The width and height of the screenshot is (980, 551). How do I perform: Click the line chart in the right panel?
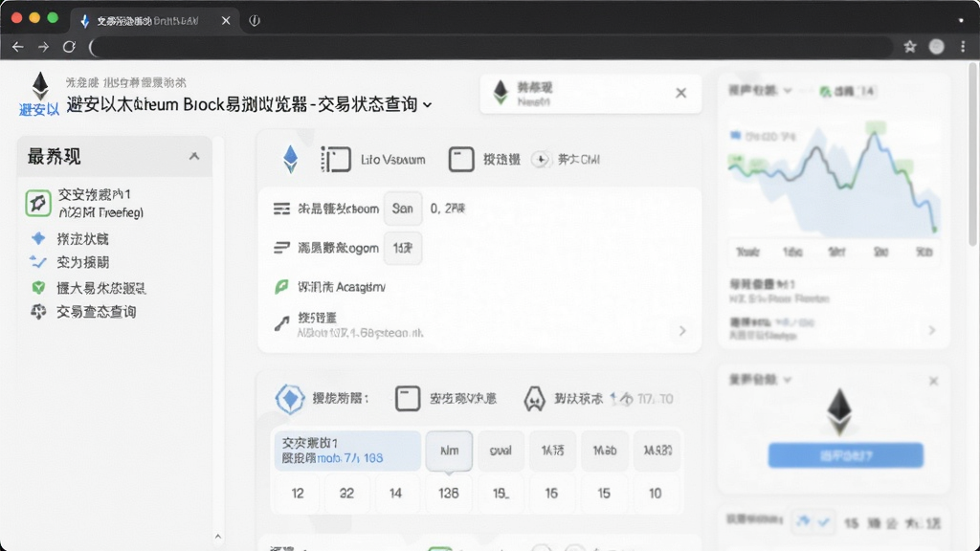[835, 180]
